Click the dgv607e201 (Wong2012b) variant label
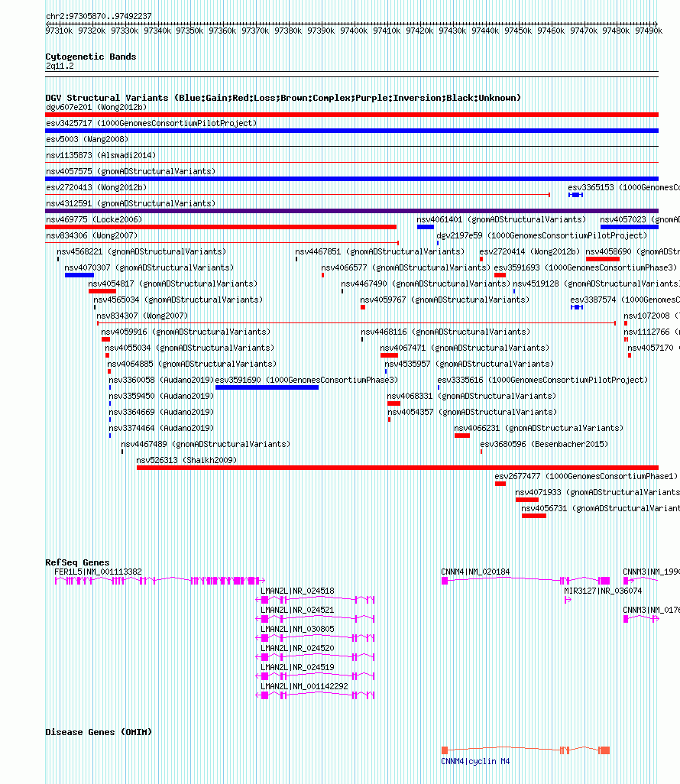 point(96,107)
